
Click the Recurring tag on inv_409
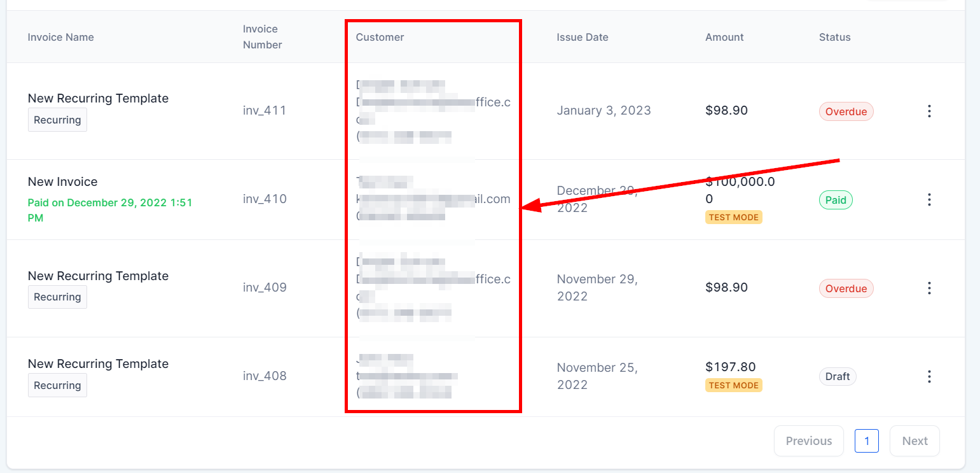coord(57,297)
